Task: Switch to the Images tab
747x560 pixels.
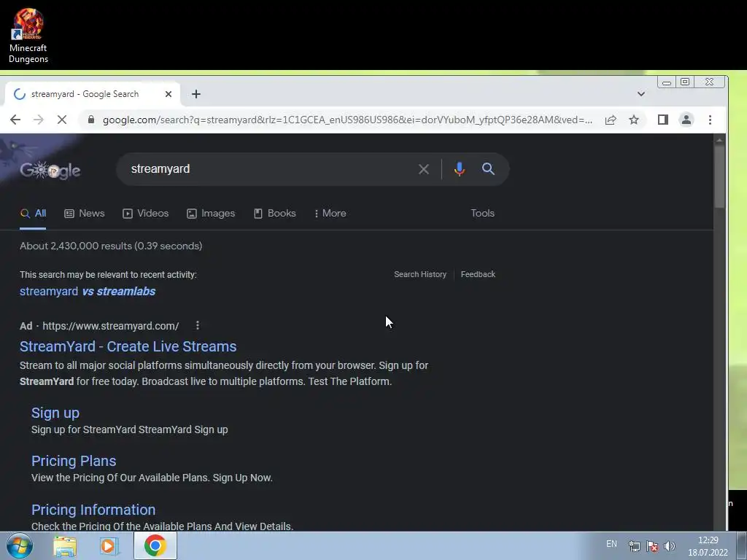Action: coord(211,214)
